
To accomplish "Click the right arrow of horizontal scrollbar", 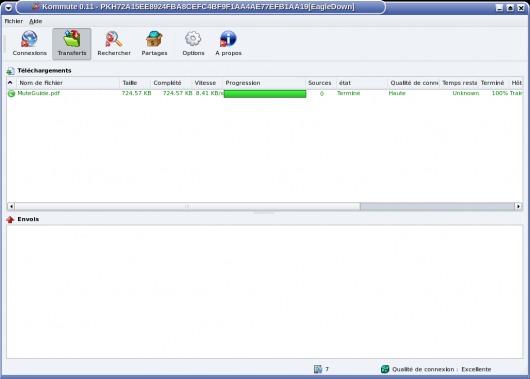I will pyautogui.click(x=518, y=206).
